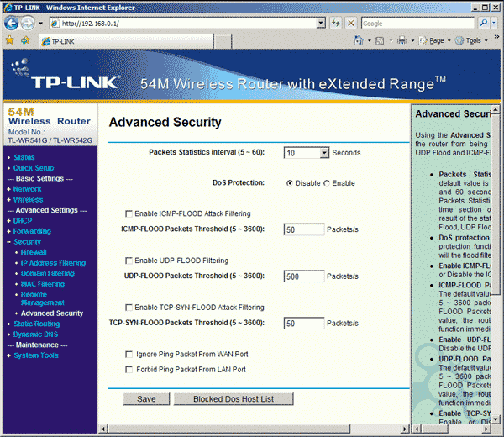
Task: Open the Status page link
Action: pos(24,157)
